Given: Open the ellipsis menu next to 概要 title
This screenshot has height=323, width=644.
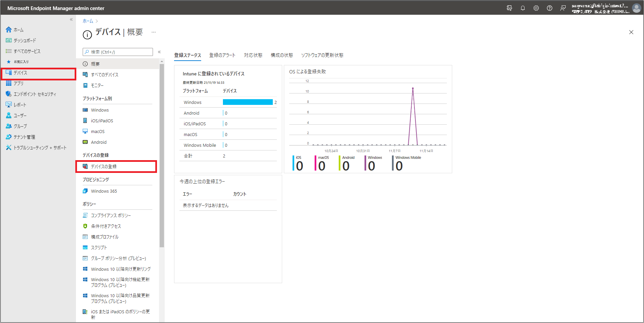Looking at the screenshot, I should point(154,33).
